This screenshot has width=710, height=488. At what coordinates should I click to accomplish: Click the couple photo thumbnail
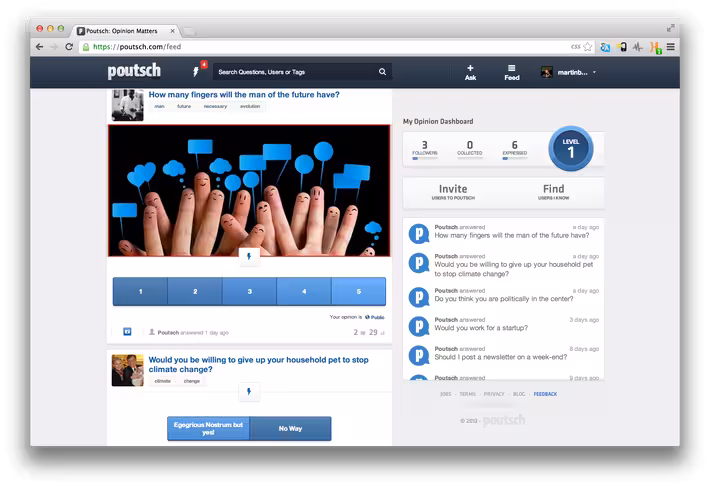(x=128, y=370)
